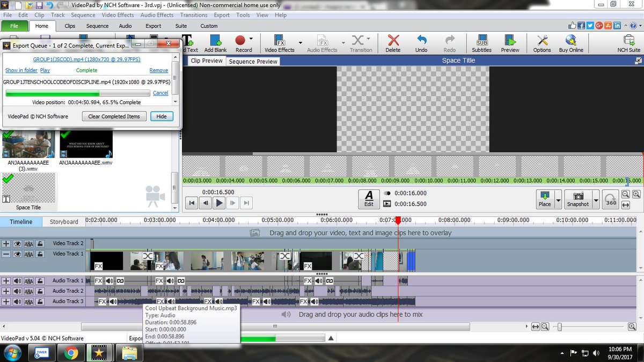Click the Twitter share icon

click(590, 25)
